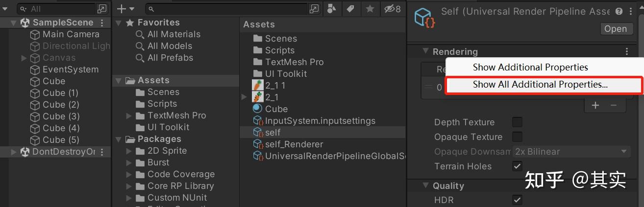Uncheck the Terrain Holes checkbox
The height and width of the screenshot is (207, 644).
517,166
